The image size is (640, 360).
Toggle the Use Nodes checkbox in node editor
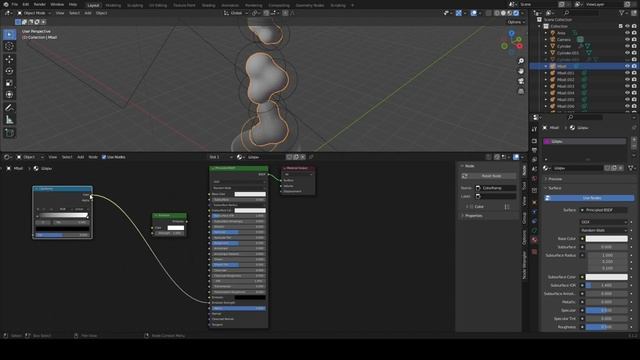pos(104,157)
